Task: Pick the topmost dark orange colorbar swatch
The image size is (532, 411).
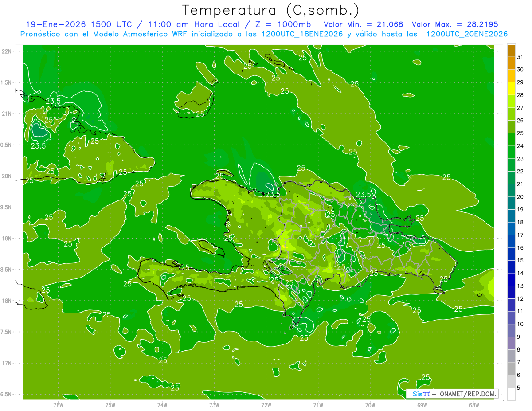Action: click(511, 51)
